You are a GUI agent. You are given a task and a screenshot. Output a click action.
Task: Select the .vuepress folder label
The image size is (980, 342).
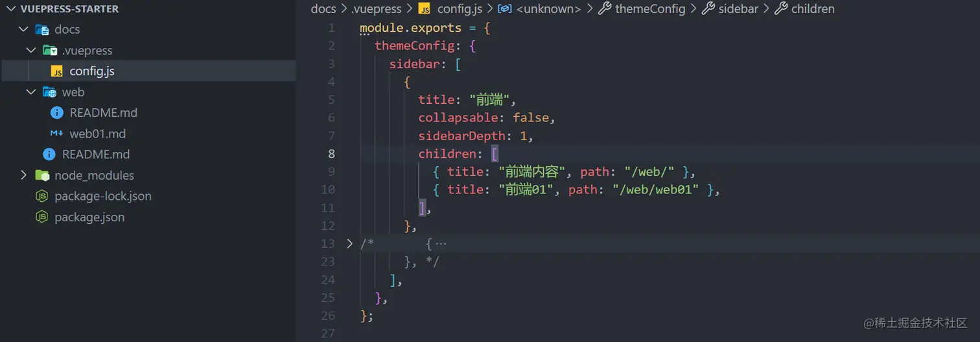click(87, 50)
